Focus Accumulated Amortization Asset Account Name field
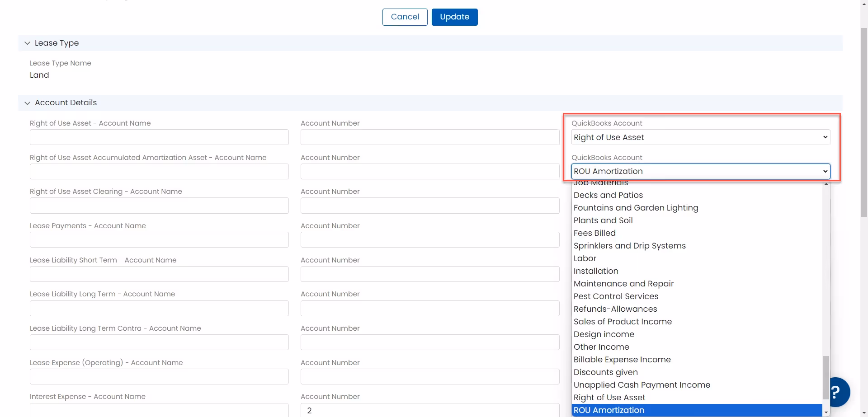The height and width of the screenshot is (417, 868). pos(159,172)
